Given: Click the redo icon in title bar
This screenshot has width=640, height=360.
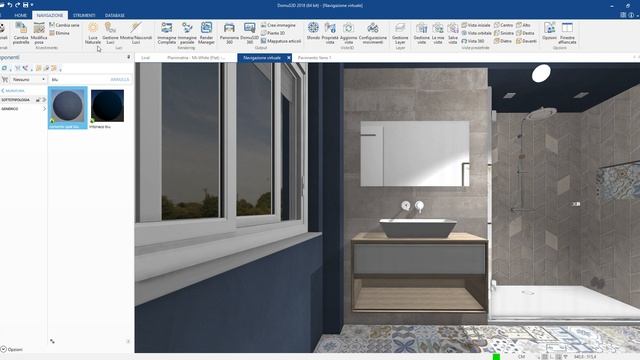Looking at the screenshot, I should coord(18,5).
